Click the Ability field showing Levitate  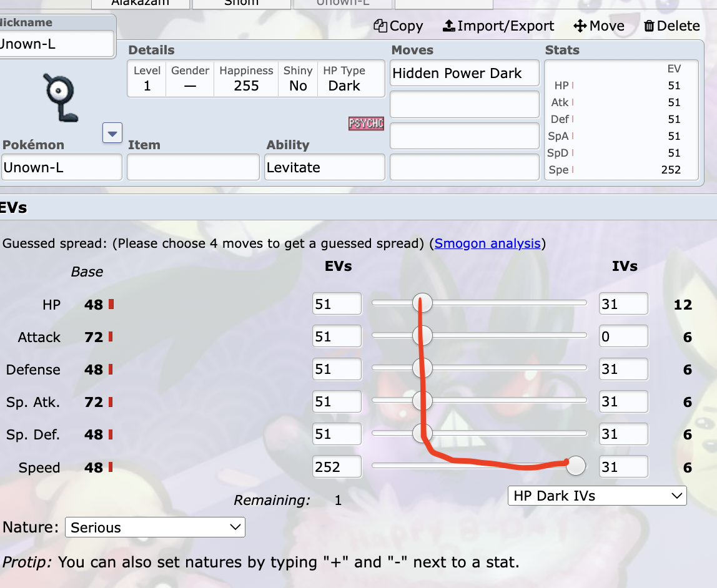pos(325,167)
